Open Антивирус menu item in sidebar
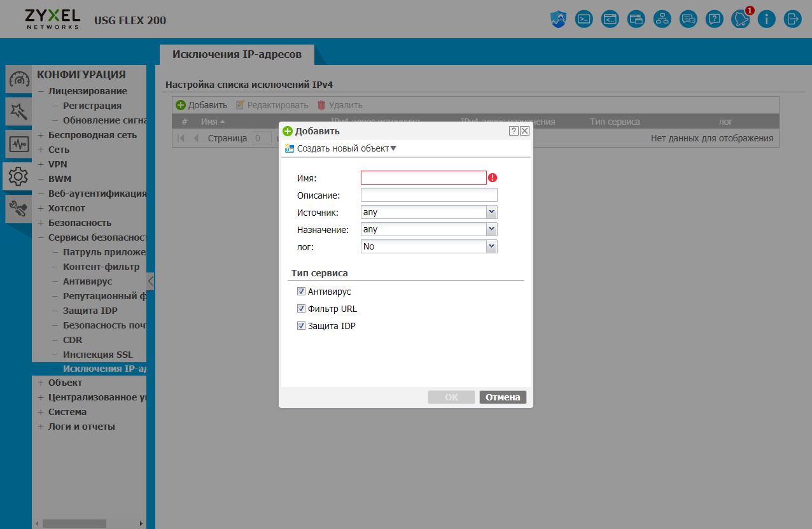The width and height of the screenshot is (812, 529). tap(87, 281)
